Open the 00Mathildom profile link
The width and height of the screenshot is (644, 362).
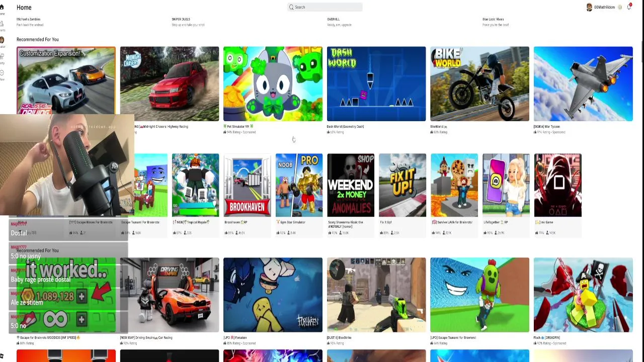(604, 7)
